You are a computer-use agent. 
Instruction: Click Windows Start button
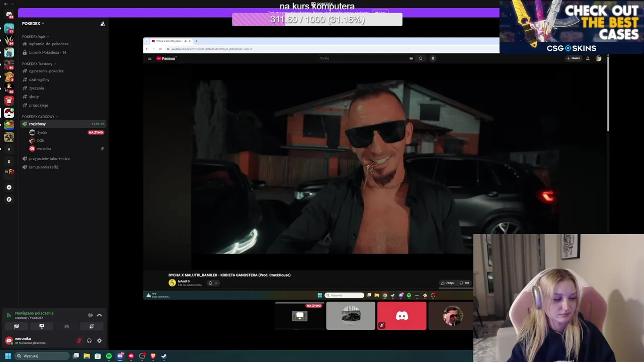pos(8,356)
